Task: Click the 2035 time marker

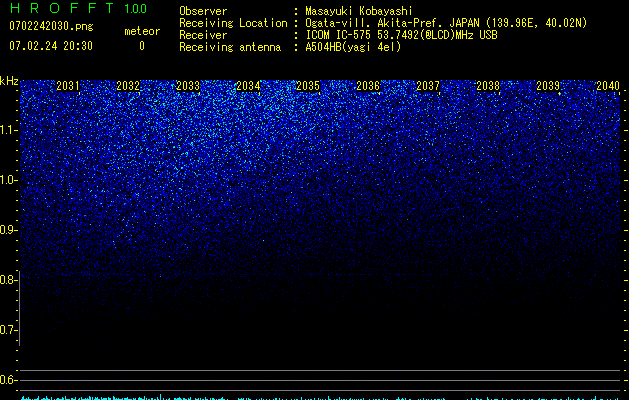Action: click(x=308, y=86)
